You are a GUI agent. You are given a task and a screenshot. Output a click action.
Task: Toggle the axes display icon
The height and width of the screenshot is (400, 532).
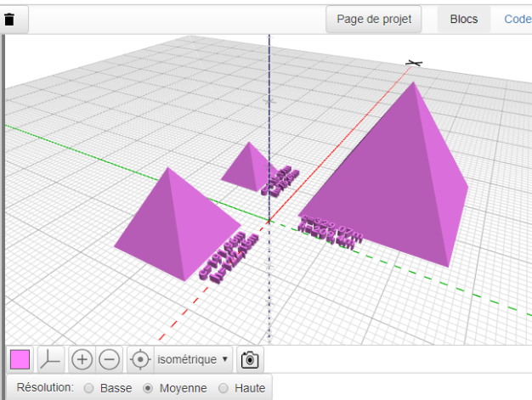(x=50, y=359)
